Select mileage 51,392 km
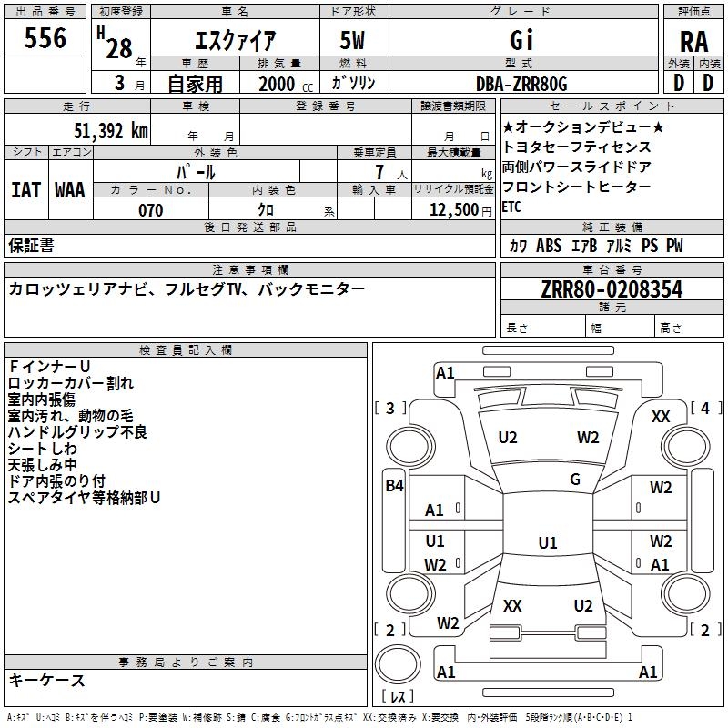The height and width of the screenshot is (728, 728). click(x=111, y=130)
